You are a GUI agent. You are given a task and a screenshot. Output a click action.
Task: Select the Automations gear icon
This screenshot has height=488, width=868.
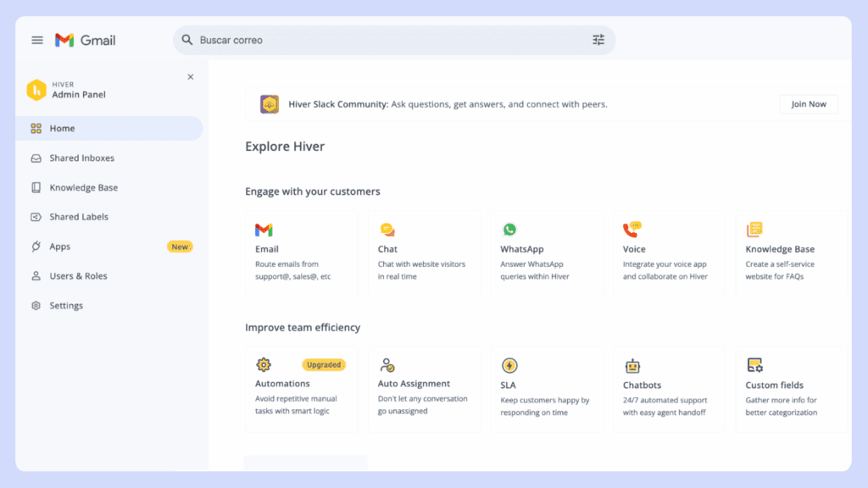[x=264, y=364]
